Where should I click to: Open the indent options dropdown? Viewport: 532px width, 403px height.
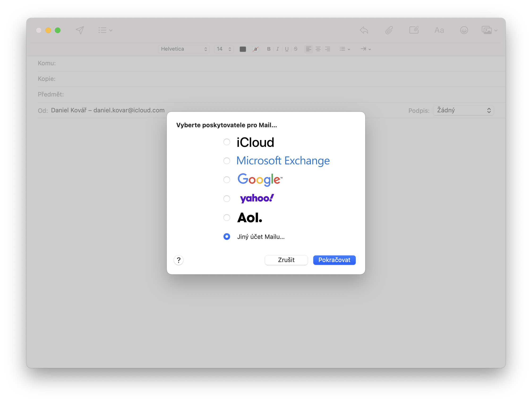[x=365, y=49]
